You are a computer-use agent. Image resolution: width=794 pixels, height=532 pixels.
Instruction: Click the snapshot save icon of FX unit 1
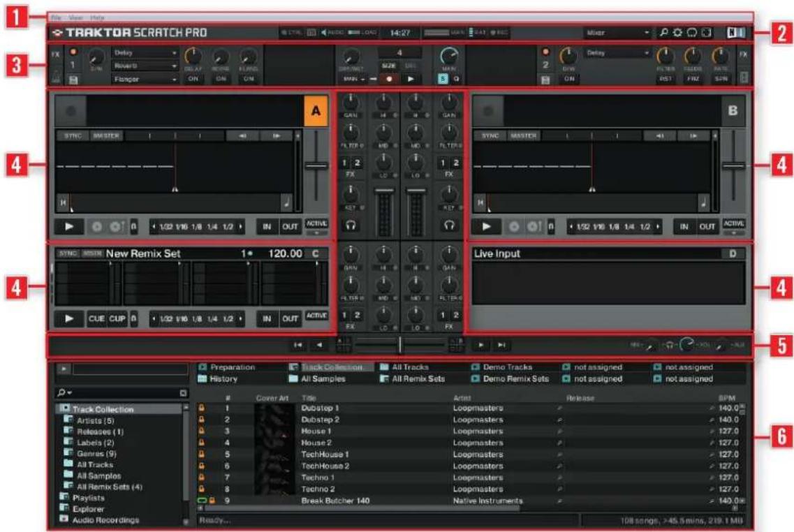73,80
